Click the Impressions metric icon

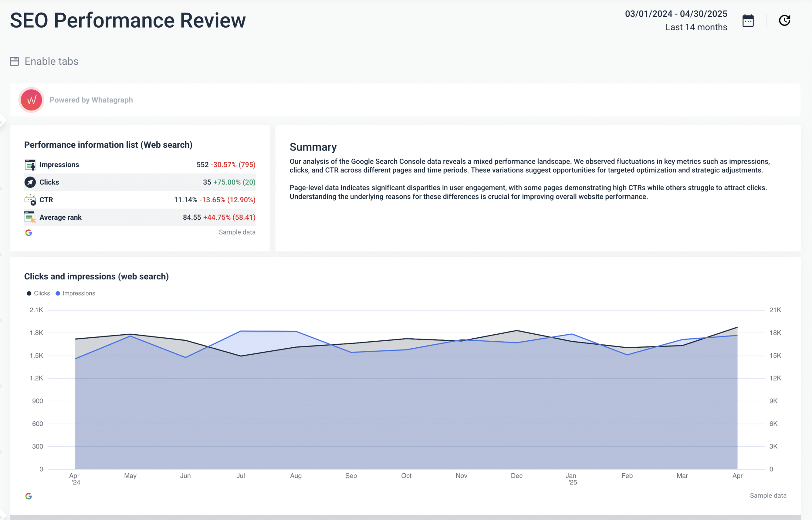tap(30, 165)
